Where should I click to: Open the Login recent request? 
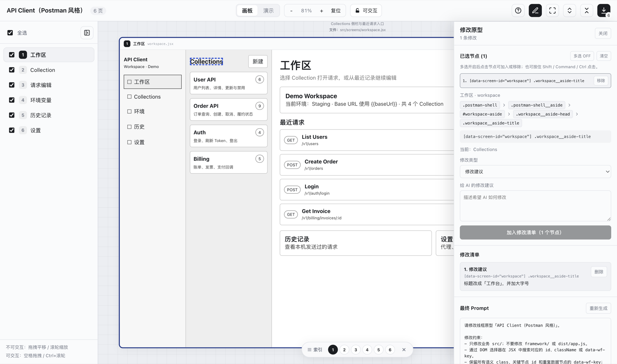click(x=367, y=189)
